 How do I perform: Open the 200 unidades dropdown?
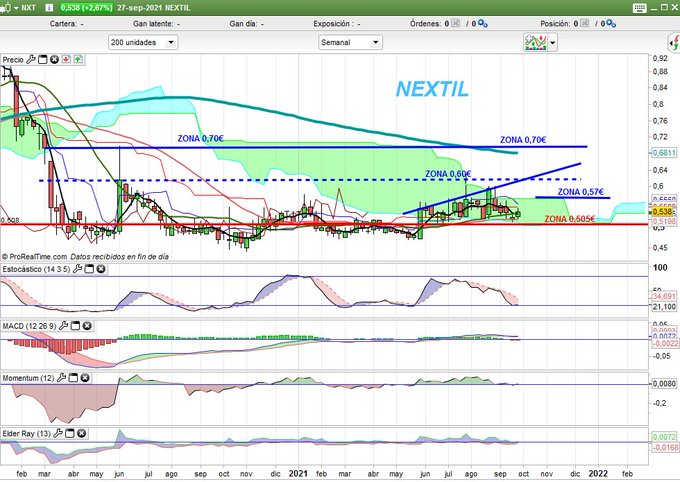point(142,43)
